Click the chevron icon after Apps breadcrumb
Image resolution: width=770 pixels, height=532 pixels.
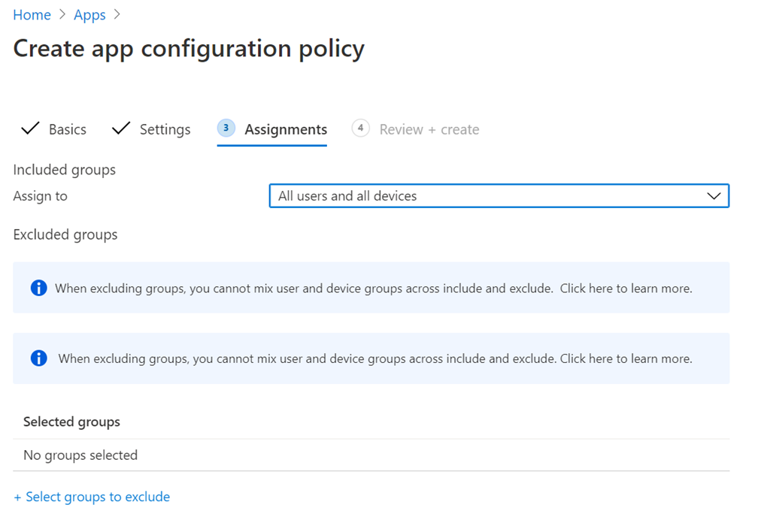117,15
